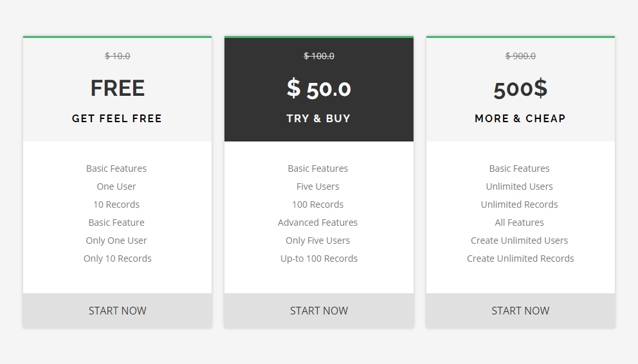Click the GET FEEL FREE plan title
This screenshot has width=638, height=364.
point(117,118)
